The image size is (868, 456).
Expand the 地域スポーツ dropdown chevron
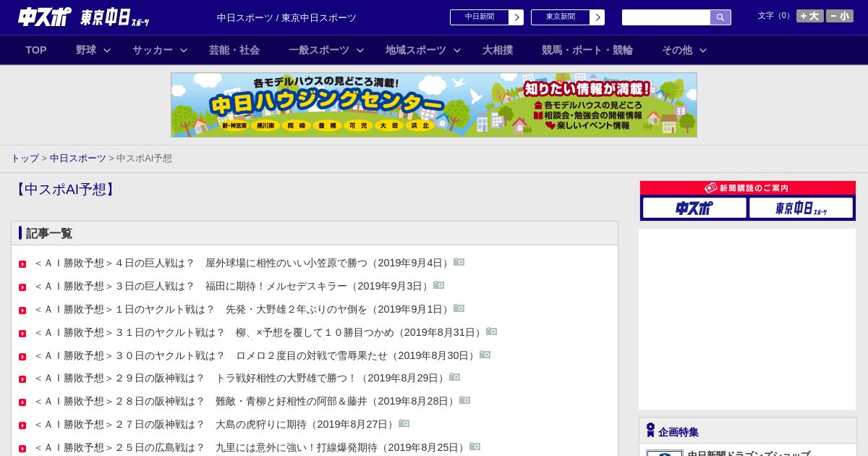tap(457, 50)
